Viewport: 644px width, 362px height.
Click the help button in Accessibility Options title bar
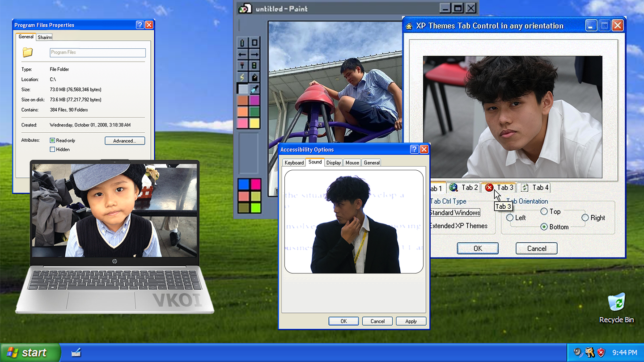click(x=415, y=149)
